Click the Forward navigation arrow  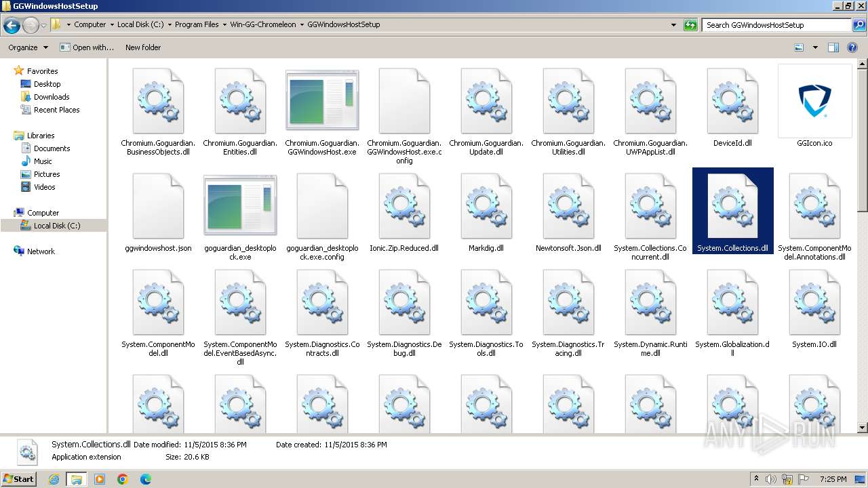tap(31, 26)
